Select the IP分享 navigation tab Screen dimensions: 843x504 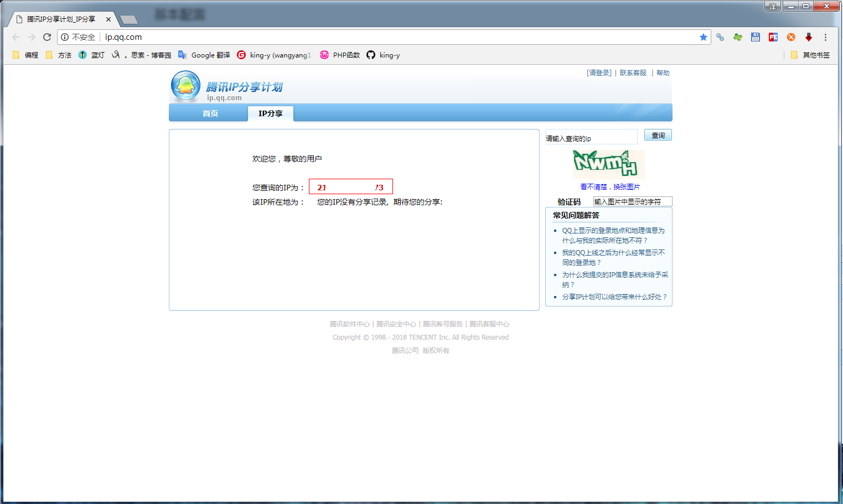click(270, 113)
